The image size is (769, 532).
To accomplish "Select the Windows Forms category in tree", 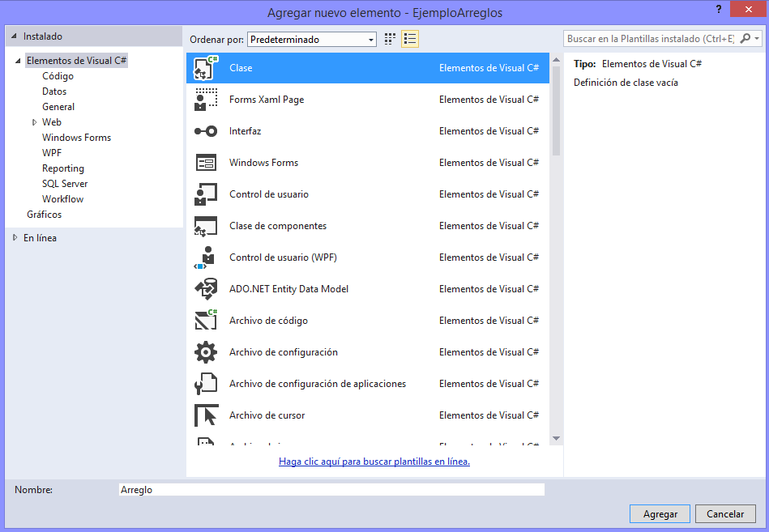I will pyautogui.click(x=76, y=138).
